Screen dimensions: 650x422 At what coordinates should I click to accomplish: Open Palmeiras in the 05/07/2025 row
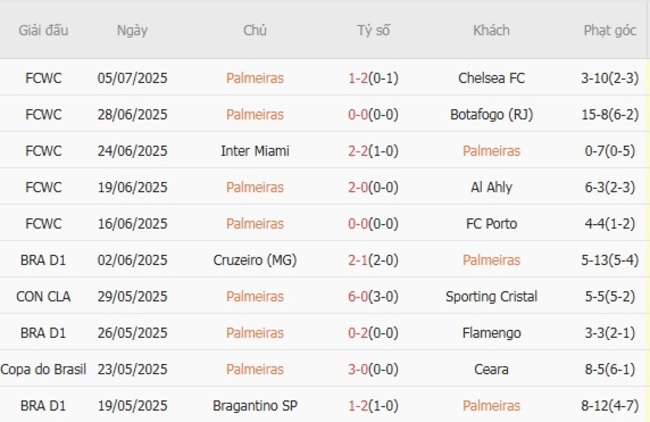tap(255, 78)
